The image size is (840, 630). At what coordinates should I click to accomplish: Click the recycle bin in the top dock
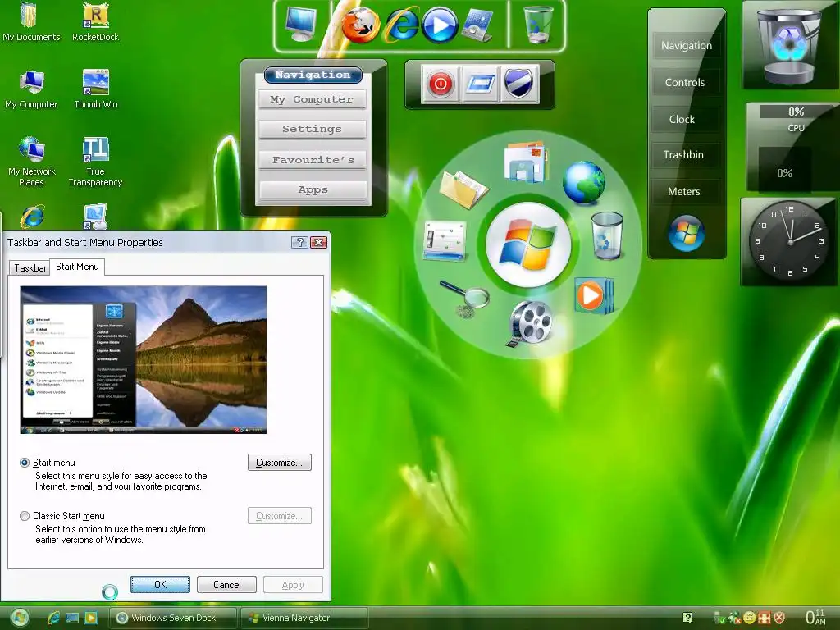point(537,24)
